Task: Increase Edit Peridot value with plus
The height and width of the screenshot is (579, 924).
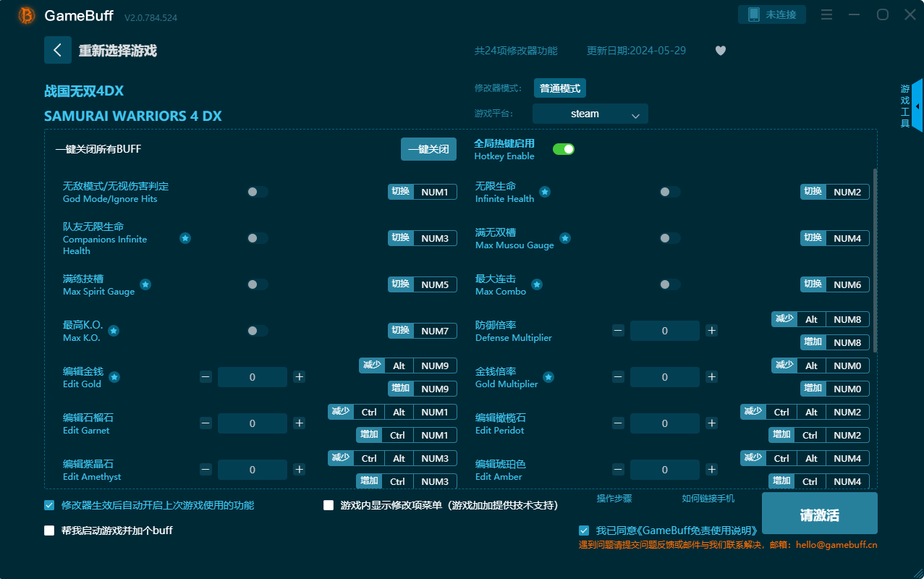Action: pos(712,423)
